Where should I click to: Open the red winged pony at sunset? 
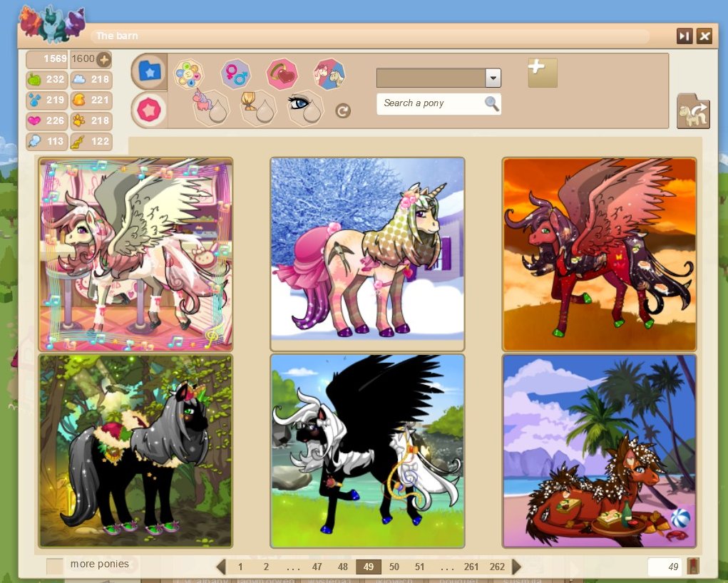599,254
